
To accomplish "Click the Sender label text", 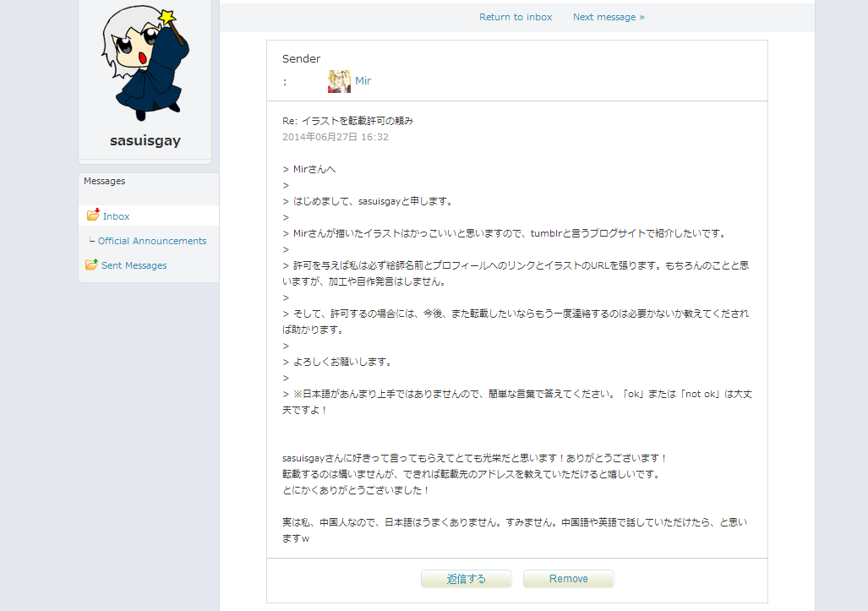I will tap(301, 58).
